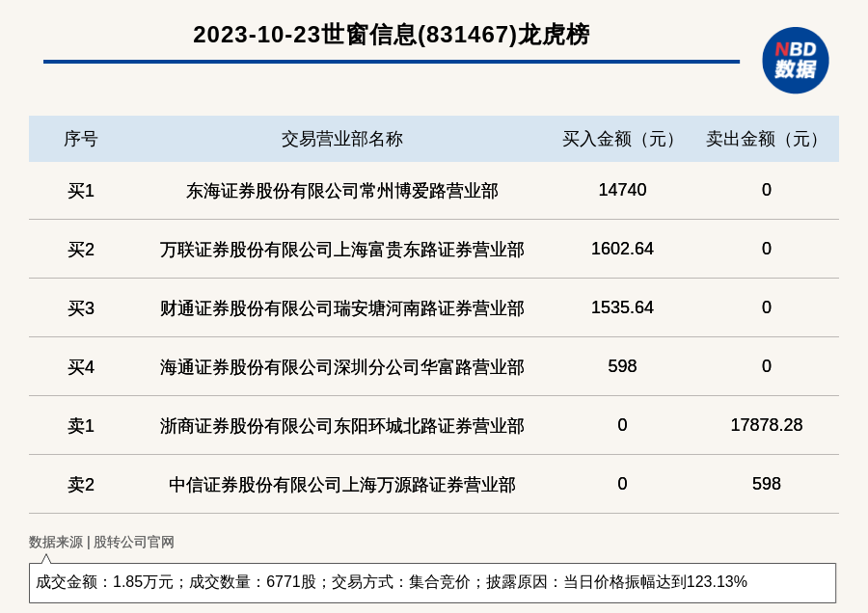Select the 买4 row label

[x=81, y=367]
